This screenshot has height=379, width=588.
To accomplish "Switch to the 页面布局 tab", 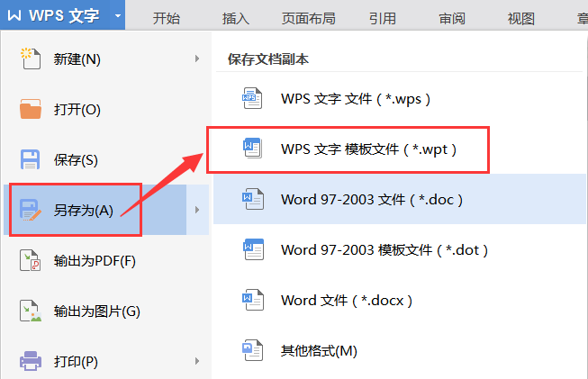I will [x=309, y=18].
